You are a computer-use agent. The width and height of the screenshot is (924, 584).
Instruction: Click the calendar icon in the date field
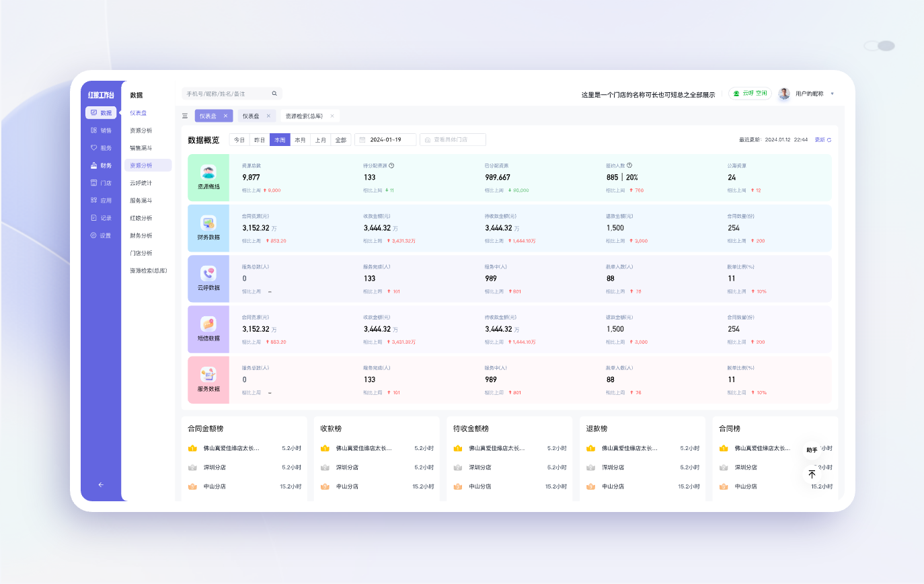tap(362, 140)
